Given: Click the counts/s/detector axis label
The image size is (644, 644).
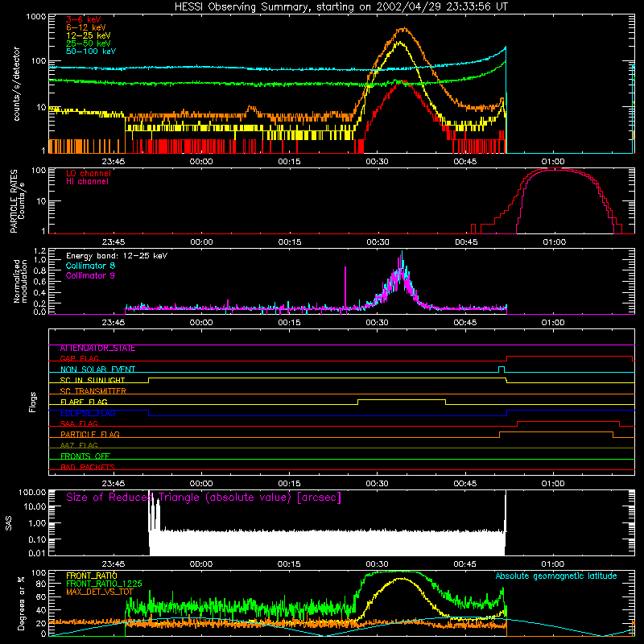Looking at the screenshot, I should click(16, 84).
